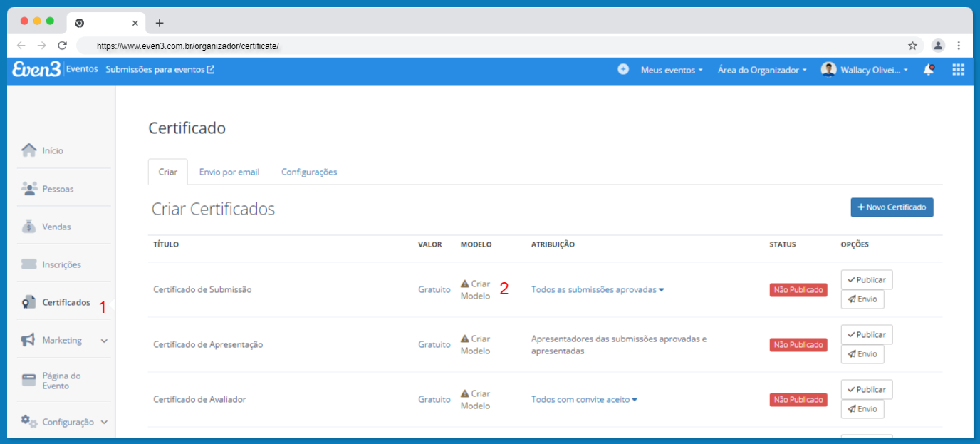
Task: Click Gratuito in Certificado de Submissão row
Action: (434, 289)
